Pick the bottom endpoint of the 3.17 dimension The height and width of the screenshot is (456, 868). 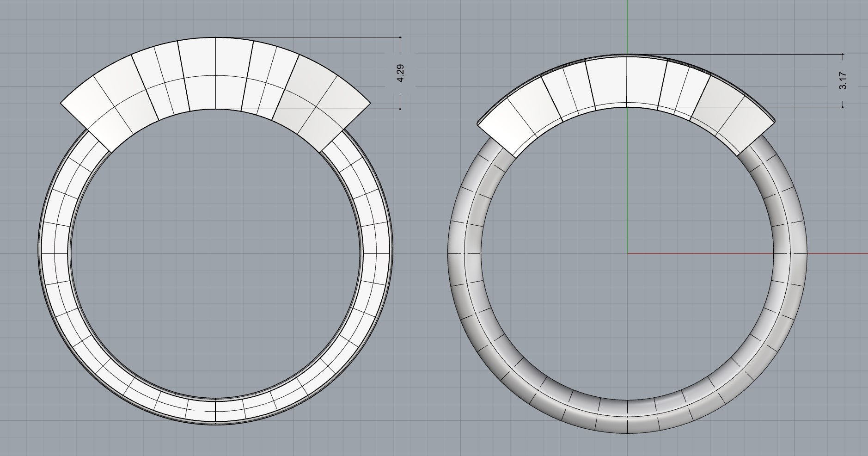[x=843, y=107]
